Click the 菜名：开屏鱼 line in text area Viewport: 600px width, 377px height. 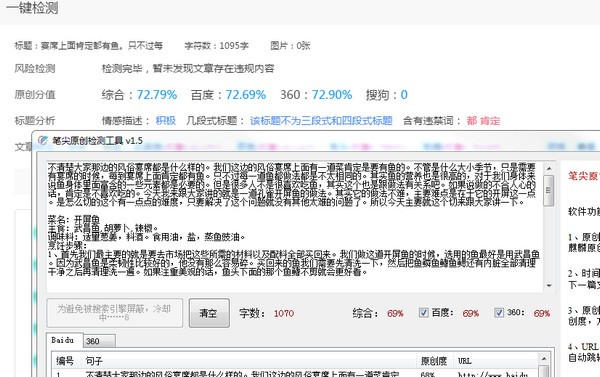(74, 220)
